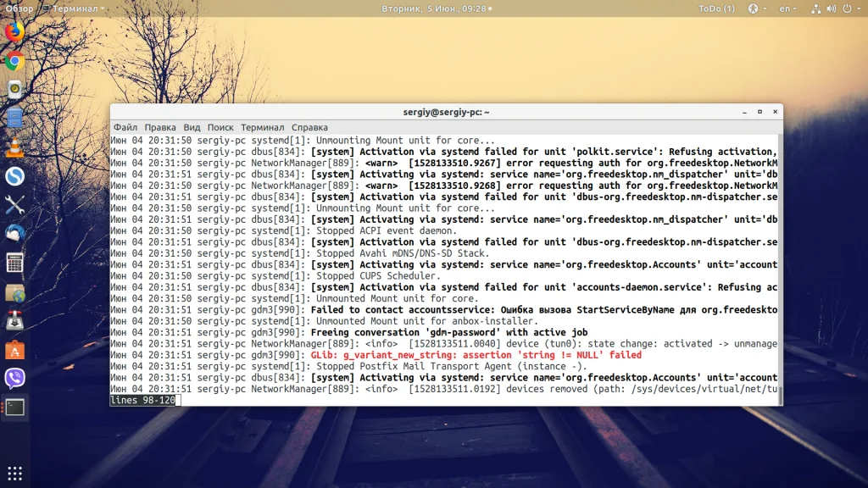Open the Правка menu
Screen dimensions: 868x488
tap(160, 127)
